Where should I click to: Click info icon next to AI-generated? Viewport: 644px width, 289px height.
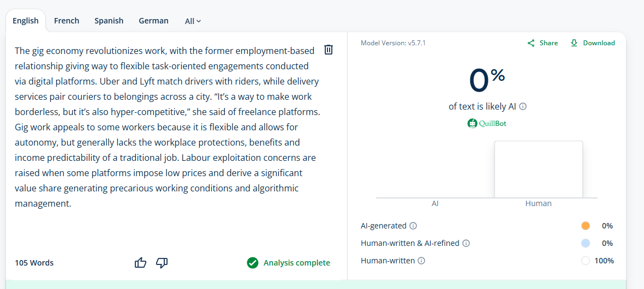[413, 226]
